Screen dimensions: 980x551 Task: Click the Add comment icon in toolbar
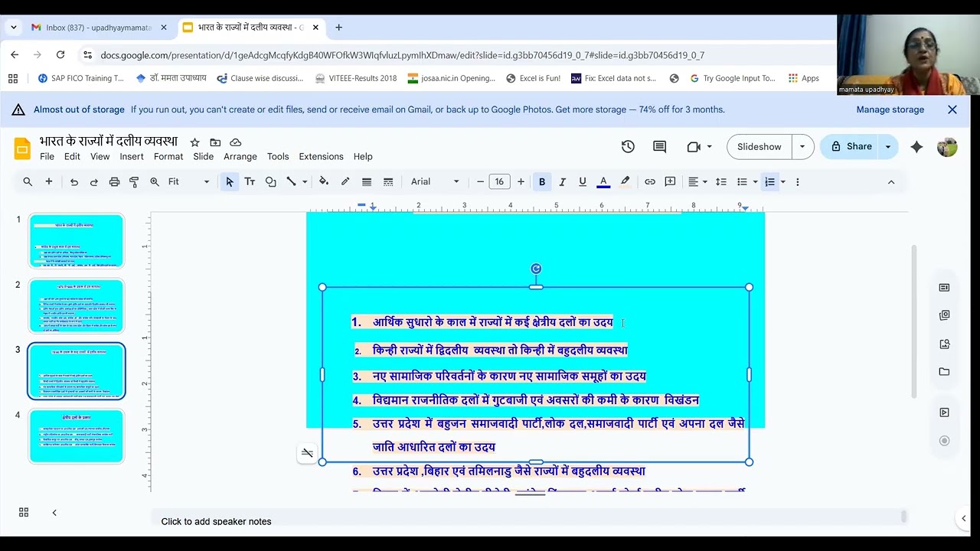click(671, 181)
